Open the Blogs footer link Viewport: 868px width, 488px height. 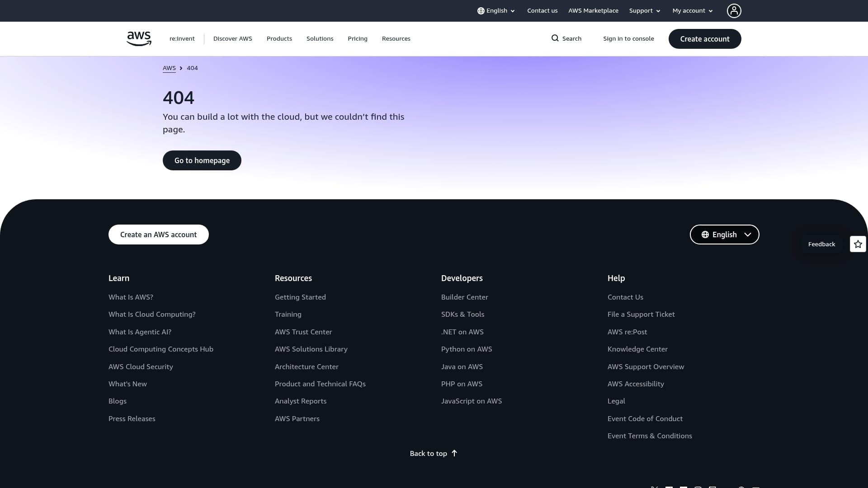tap(118, 401)
